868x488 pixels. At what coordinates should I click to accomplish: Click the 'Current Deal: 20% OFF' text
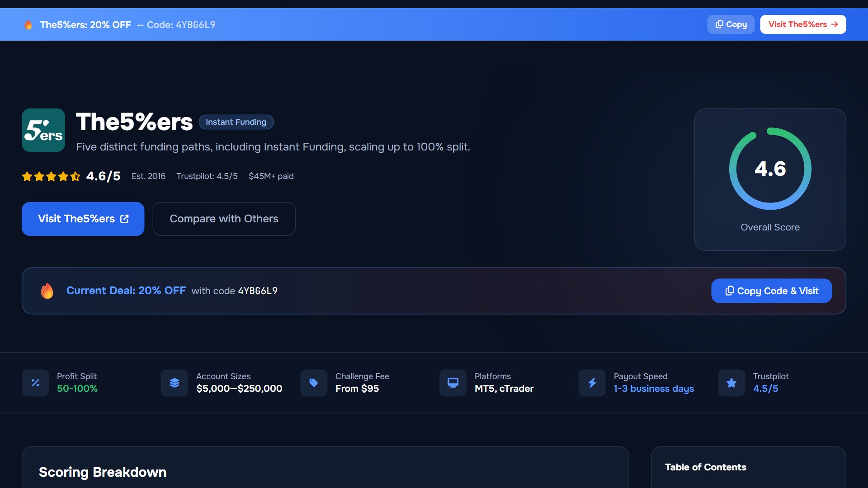(126, 291)
